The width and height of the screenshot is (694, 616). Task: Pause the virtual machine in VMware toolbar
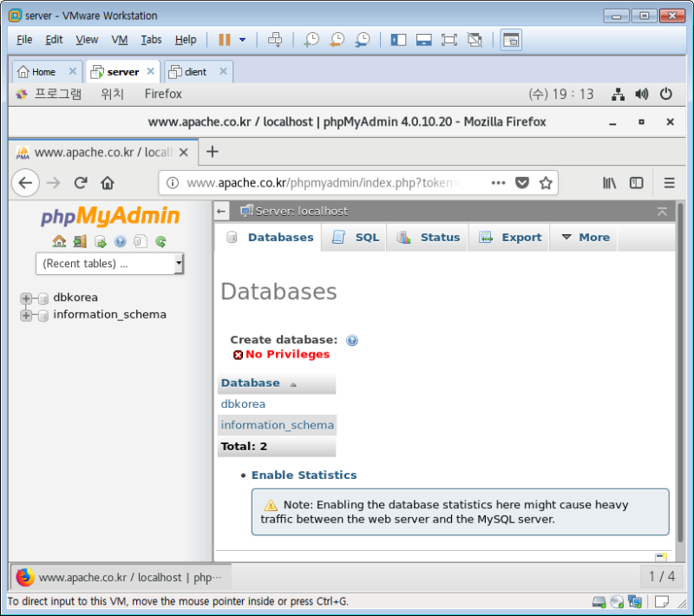(225, 40)
